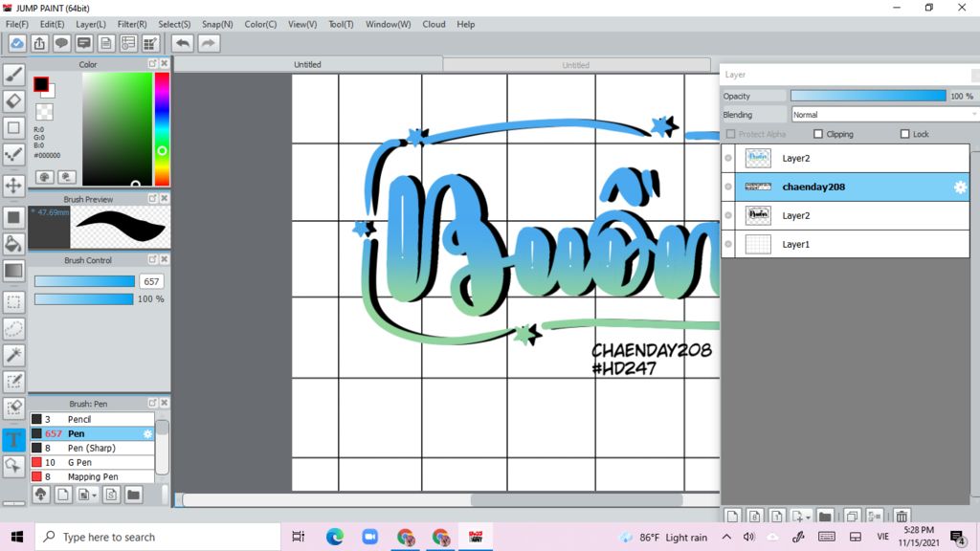Click the Windows search box
The height and width of the screenshot is (551, 980).
pyautogui.click(x=158, y=537)
